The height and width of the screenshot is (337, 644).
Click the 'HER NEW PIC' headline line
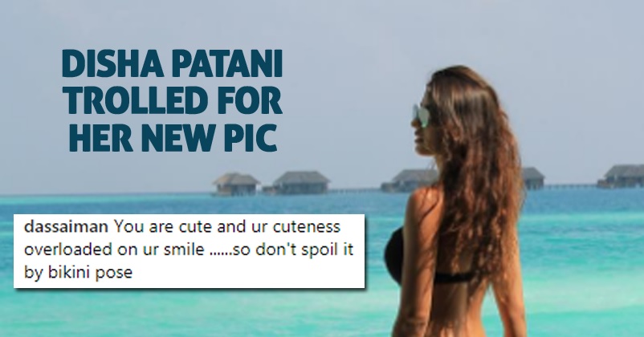coord(173,137)
